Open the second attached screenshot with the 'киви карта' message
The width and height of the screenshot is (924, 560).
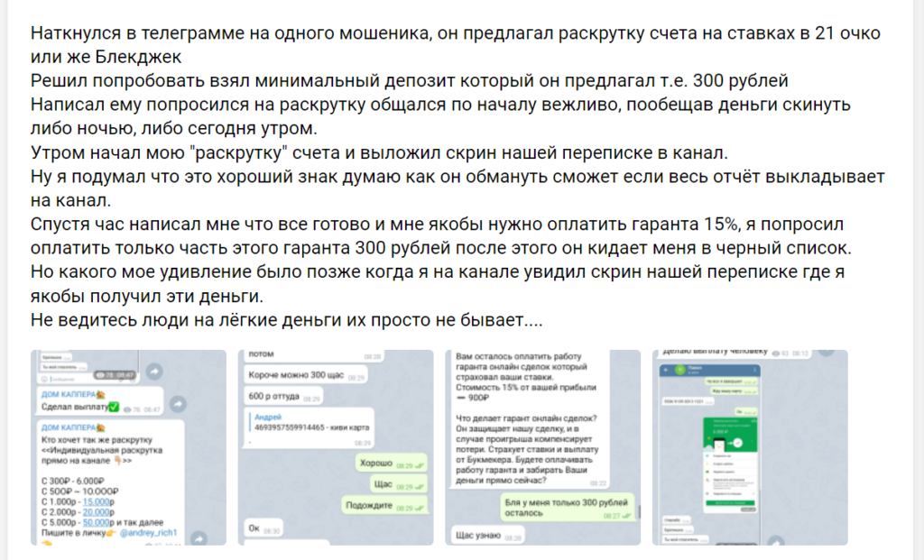tap(336, 447)
